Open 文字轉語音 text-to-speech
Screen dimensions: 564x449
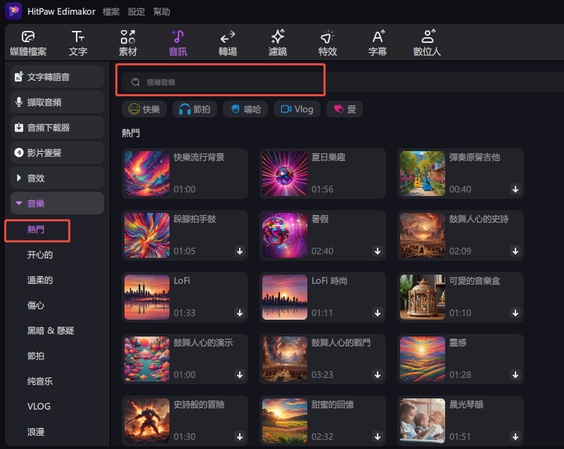57,77
